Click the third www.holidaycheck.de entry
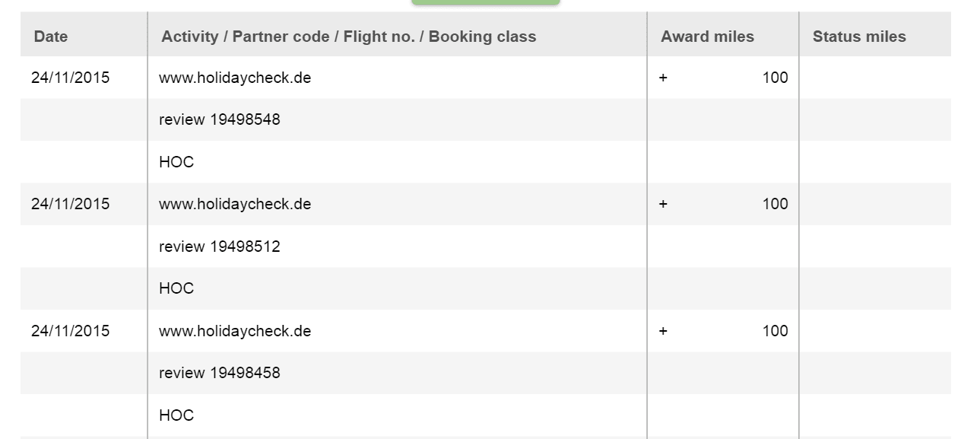 click(235, 331)
